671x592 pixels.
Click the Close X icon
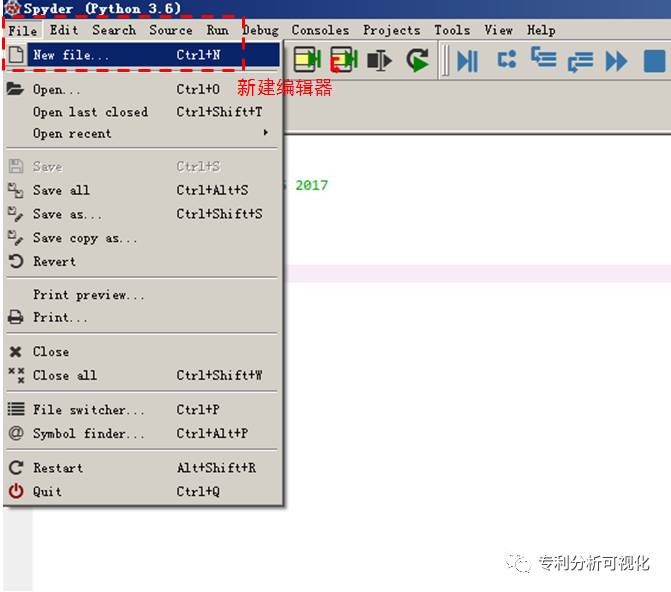(x=16, y=351)
